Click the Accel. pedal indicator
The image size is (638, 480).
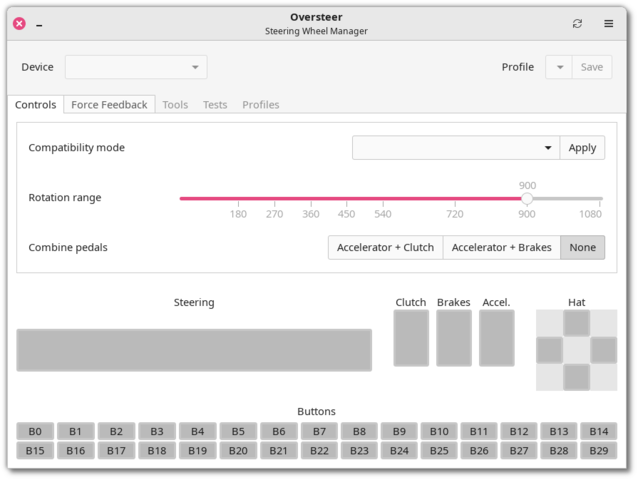coord(496,338)
